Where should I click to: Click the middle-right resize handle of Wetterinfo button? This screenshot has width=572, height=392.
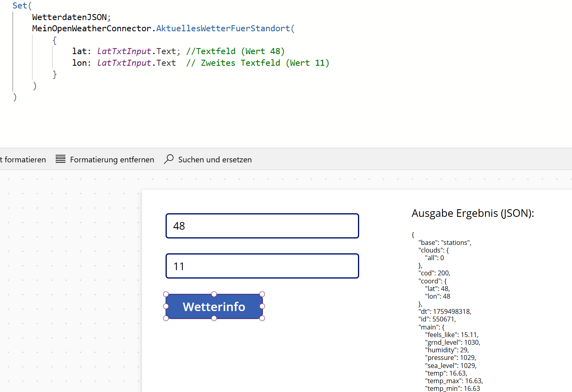point(262,306)
